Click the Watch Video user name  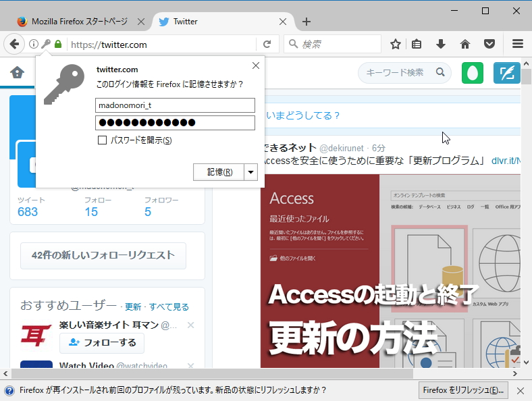(x=86, y=365)
